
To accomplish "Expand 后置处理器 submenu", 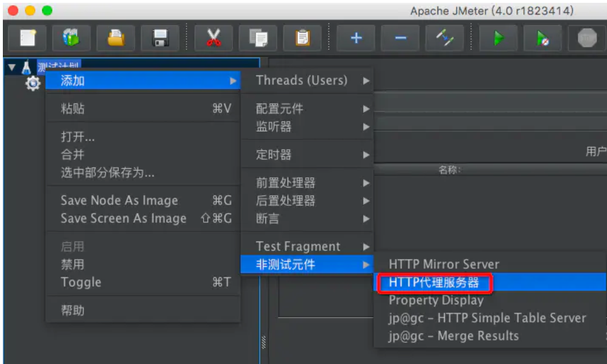I will [x=307, y=201].
